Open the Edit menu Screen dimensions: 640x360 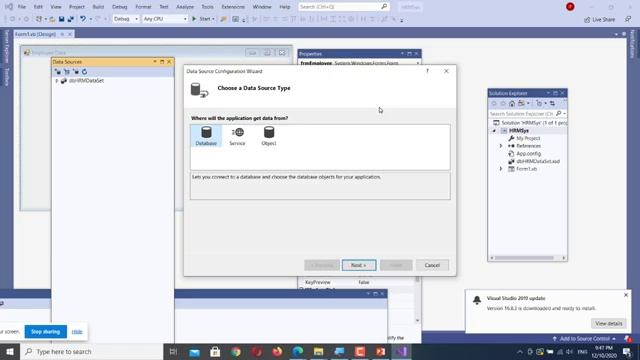[38, 7]
